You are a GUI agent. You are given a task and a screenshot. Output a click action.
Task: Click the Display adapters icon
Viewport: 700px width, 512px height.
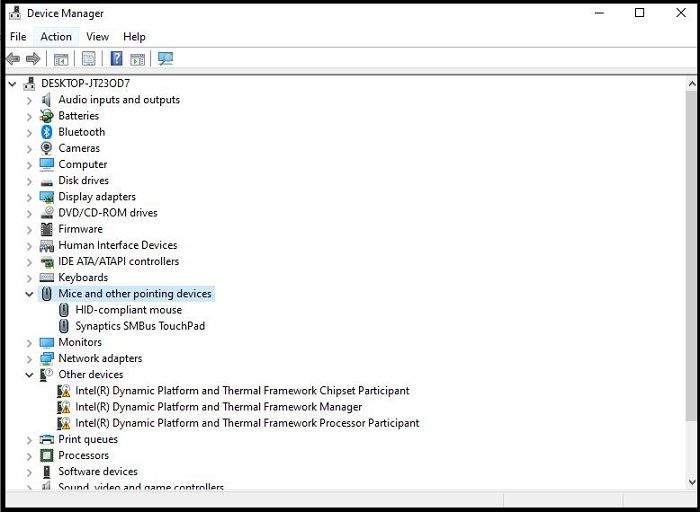46,197
